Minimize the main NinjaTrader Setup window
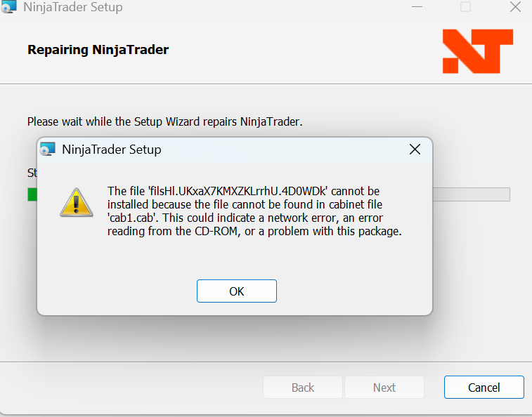Viewport: 532px width, 417px height. pyautogui.click(x=417, y=7)
